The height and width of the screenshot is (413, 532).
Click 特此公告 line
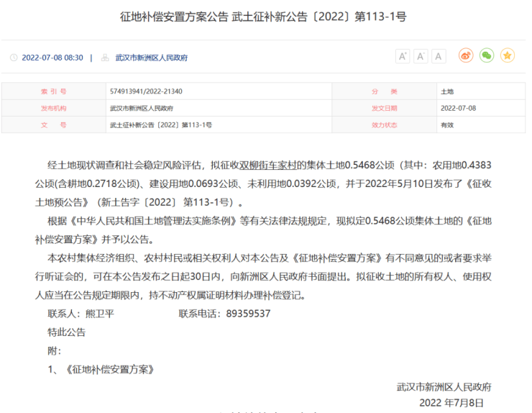(x=66, y=332)
